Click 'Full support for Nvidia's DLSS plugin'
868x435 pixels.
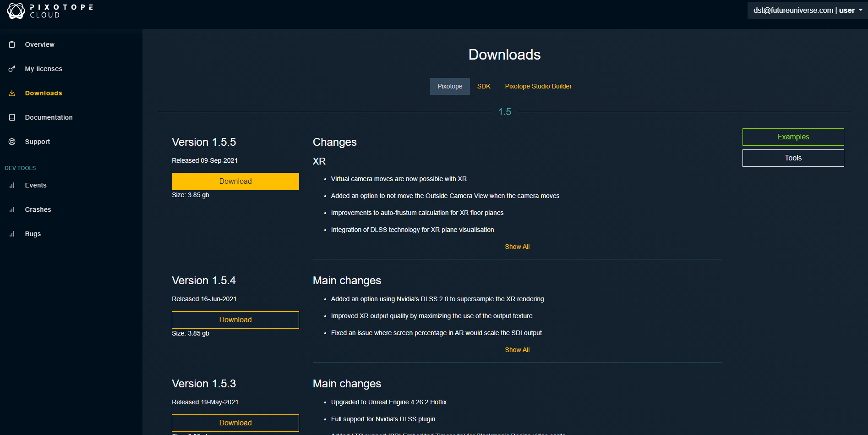click(383, 419)
